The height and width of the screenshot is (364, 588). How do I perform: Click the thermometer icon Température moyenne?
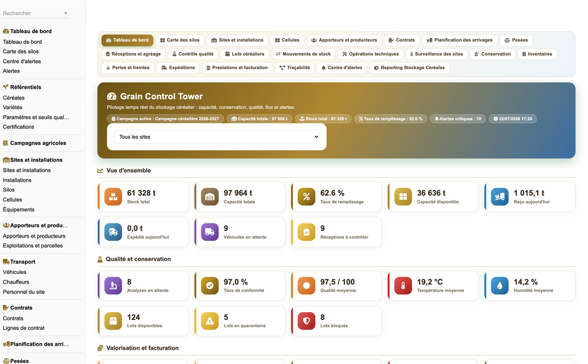(403, 286)
